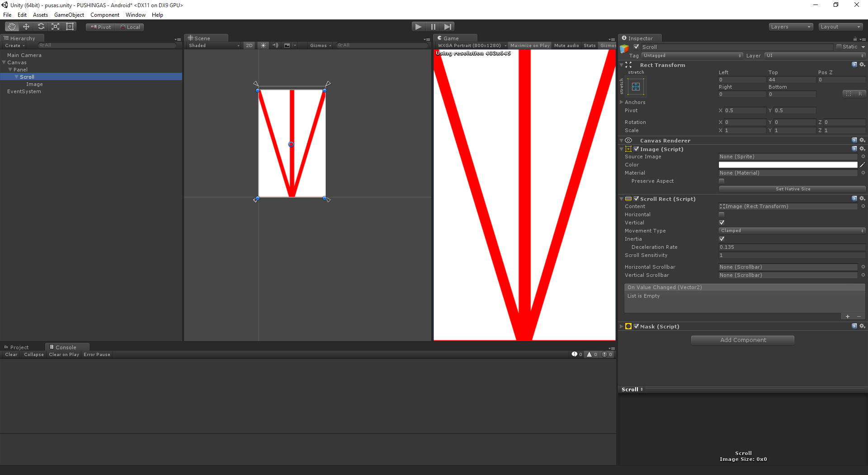Collapse the Panel item in Hierarchy
Image resolution: width=868 pixels, height=475 pixels.
10,70
